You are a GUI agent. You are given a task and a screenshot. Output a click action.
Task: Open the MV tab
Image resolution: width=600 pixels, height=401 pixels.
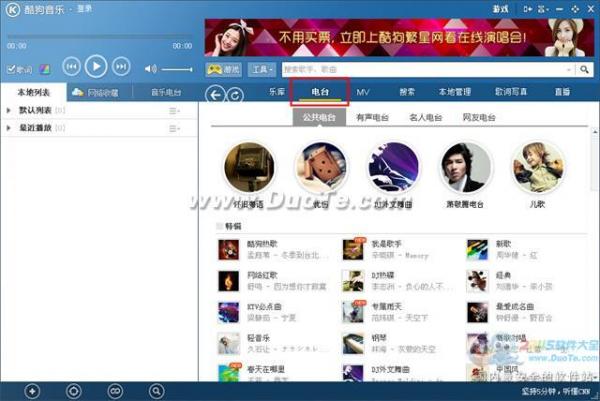tap(363, 92)
